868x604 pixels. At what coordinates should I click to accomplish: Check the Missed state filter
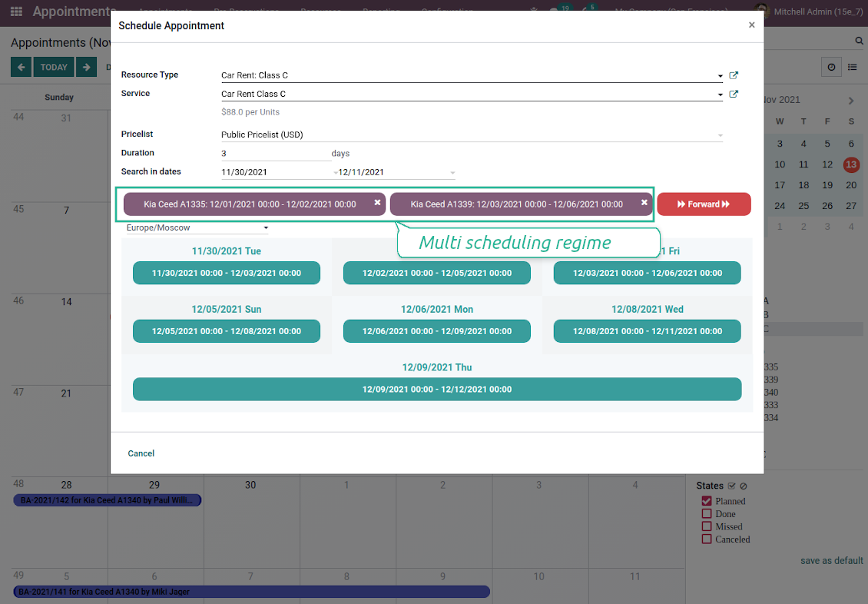coord(707,526)
